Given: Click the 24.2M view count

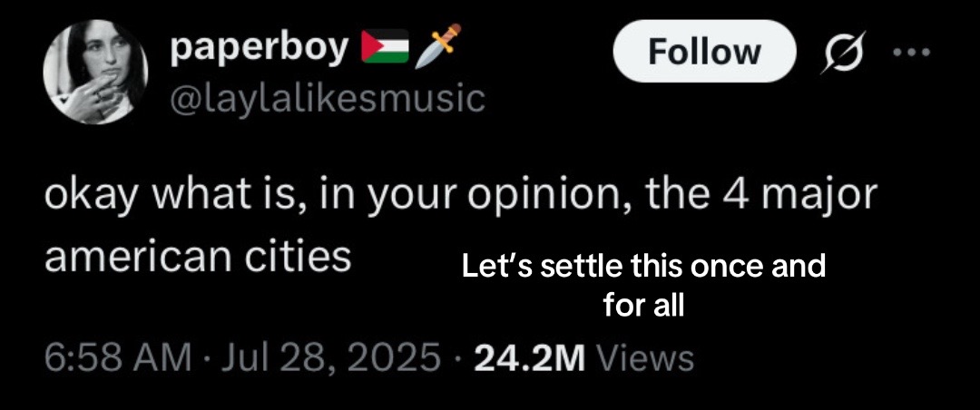Looking at the screenshot, I should (x=529, y=358).
